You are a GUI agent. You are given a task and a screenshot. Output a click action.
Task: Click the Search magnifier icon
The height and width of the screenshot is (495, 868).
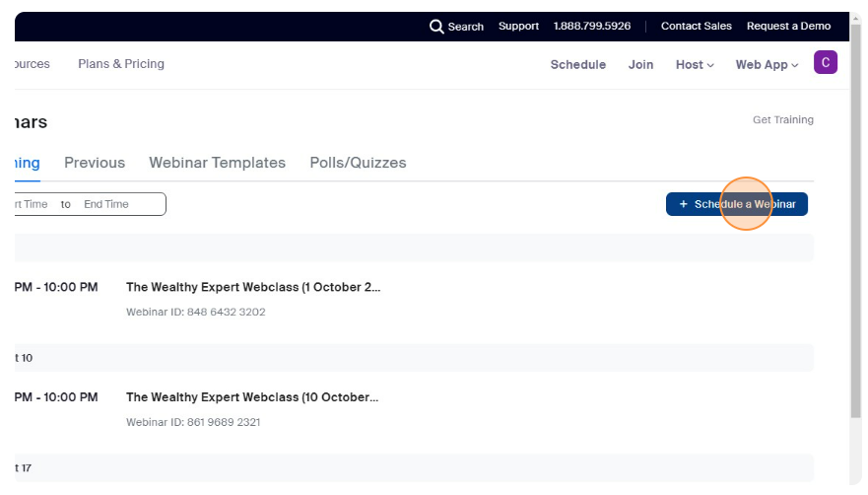(x=436, y=27)
